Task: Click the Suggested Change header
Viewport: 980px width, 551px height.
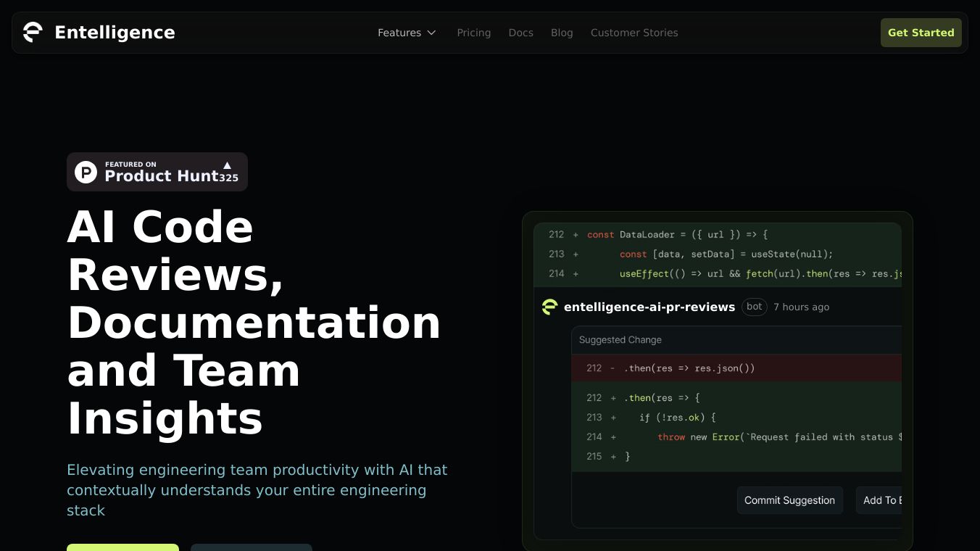Action: (620, 340)
